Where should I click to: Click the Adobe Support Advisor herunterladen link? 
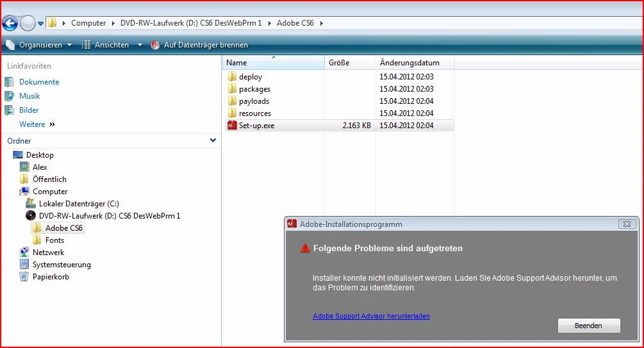click(x=371, y=316)
